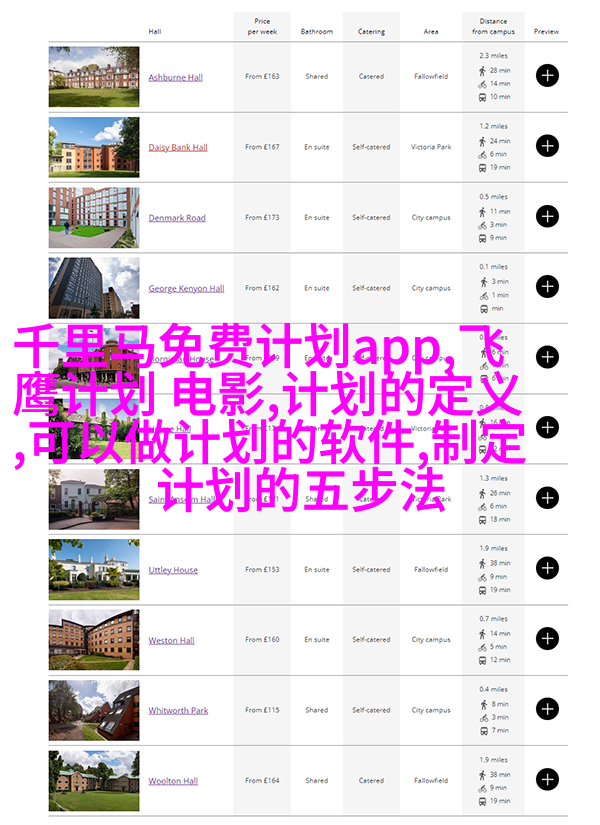
Task: Show preview for George Kenyon Hall
Action: pos(547,287)
